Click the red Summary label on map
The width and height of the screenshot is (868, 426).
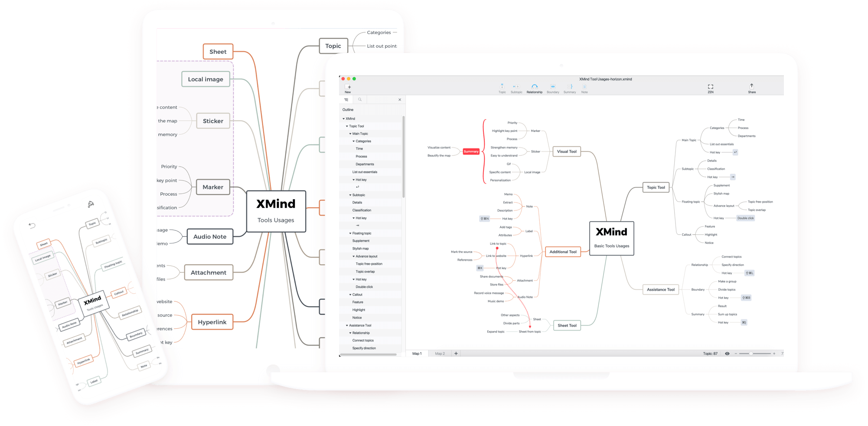(471, 151)
